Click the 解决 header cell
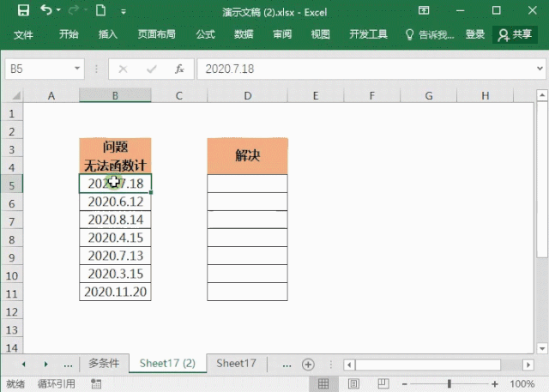Screen dimensions: 549x392 (248, 156)
